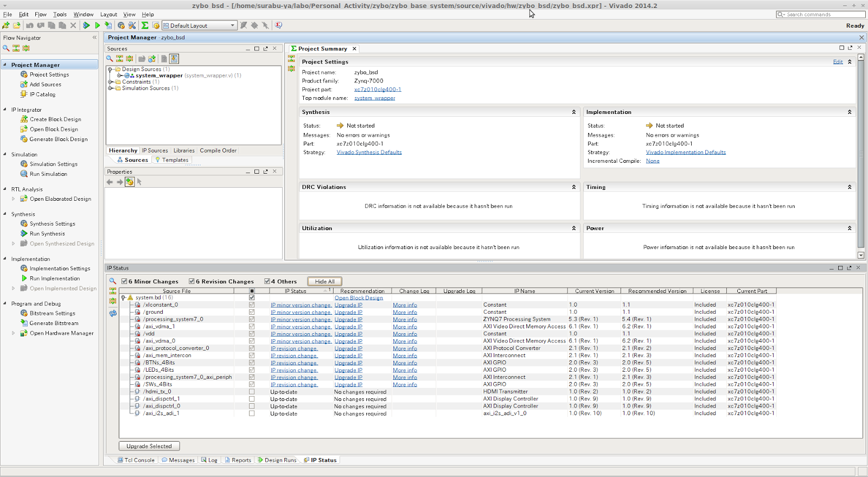Open the Default Layout dropdown
The height and width of the screenshot is (477, 868).
point(200,26)
